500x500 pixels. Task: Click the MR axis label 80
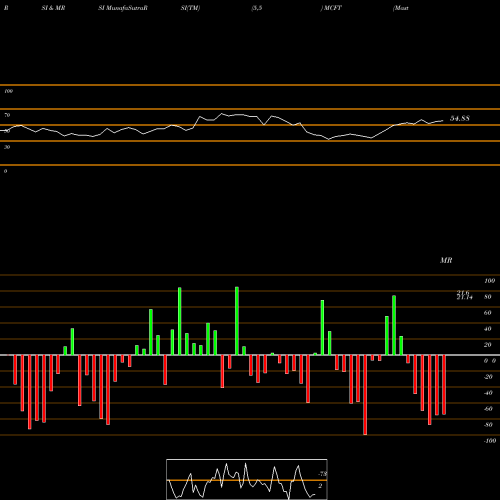488,297
